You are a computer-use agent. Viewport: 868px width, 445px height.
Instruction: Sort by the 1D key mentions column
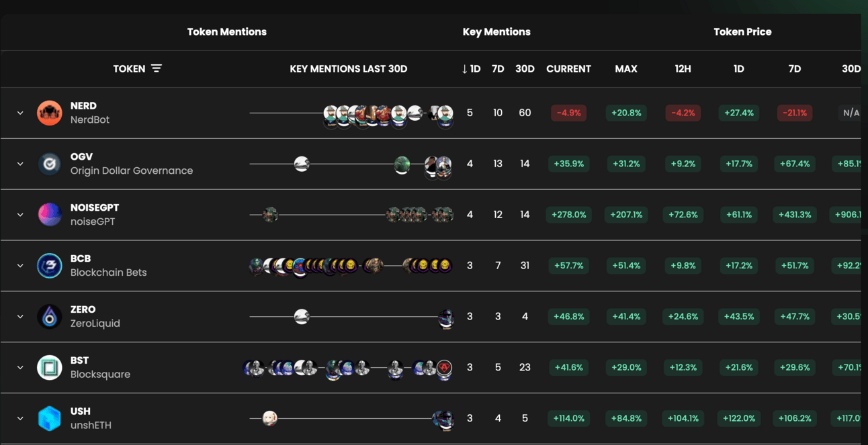click(x=471, y=68)
